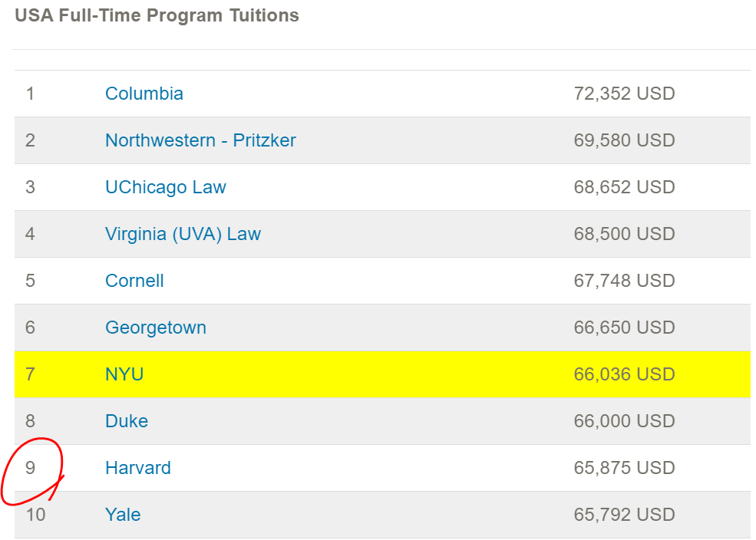Click the red-circled rank number 9
This screenshot has width=756, height=540.
click(x=31, y=468)
